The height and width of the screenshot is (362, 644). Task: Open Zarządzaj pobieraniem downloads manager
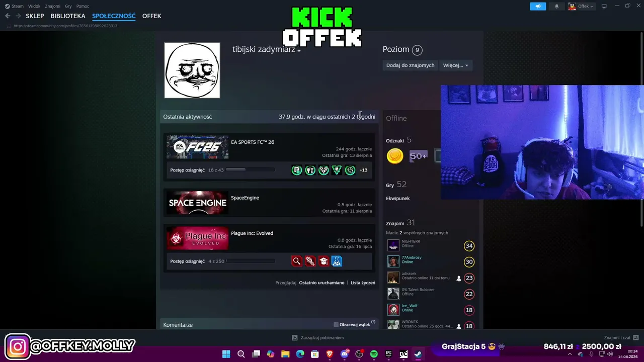click(318, 338)
